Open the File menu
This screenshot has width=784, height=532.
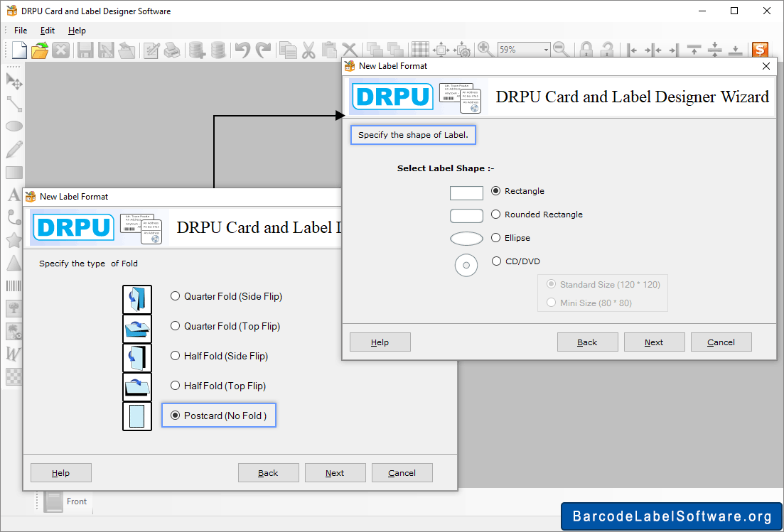coord(21,31)
